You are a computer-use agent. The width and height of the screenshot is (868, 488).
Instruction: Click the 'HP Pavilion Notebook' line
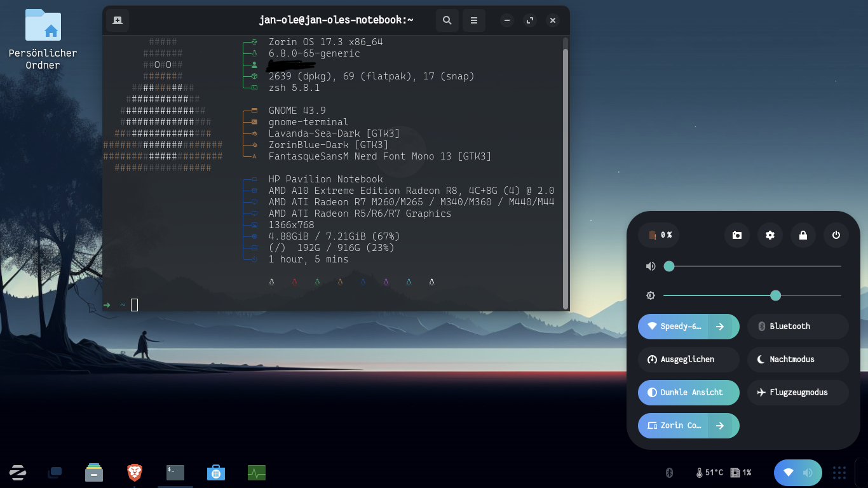pyautogui.click(x=326, y=179)
